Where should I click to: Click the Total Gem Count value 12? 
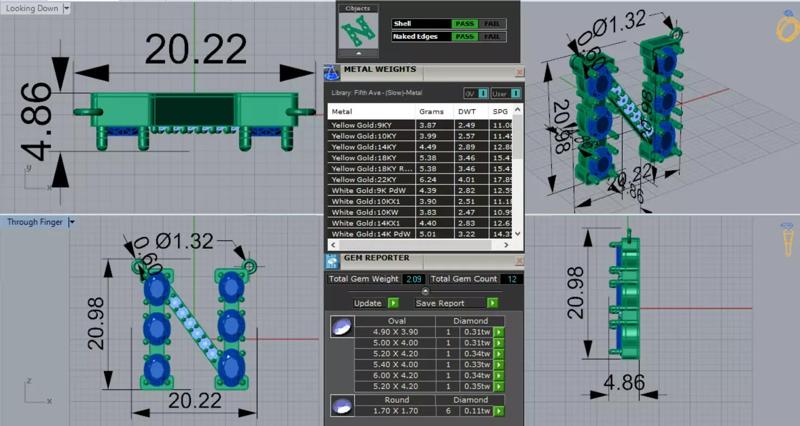(512, 279)
